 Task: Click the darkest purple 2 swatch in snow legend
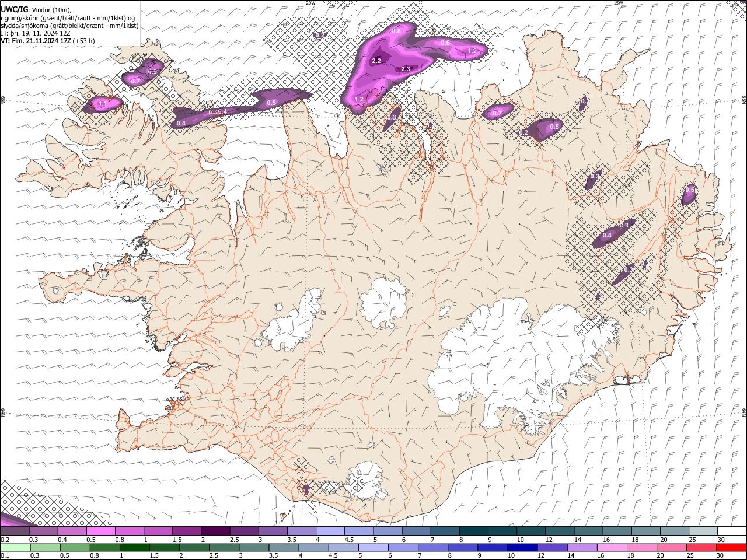click(215, 531)
